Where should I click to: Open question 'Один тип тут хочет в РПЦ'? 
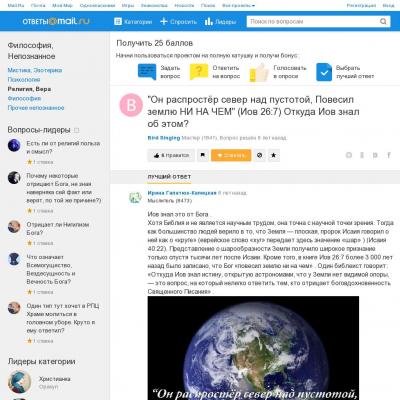tap(63, 318)
